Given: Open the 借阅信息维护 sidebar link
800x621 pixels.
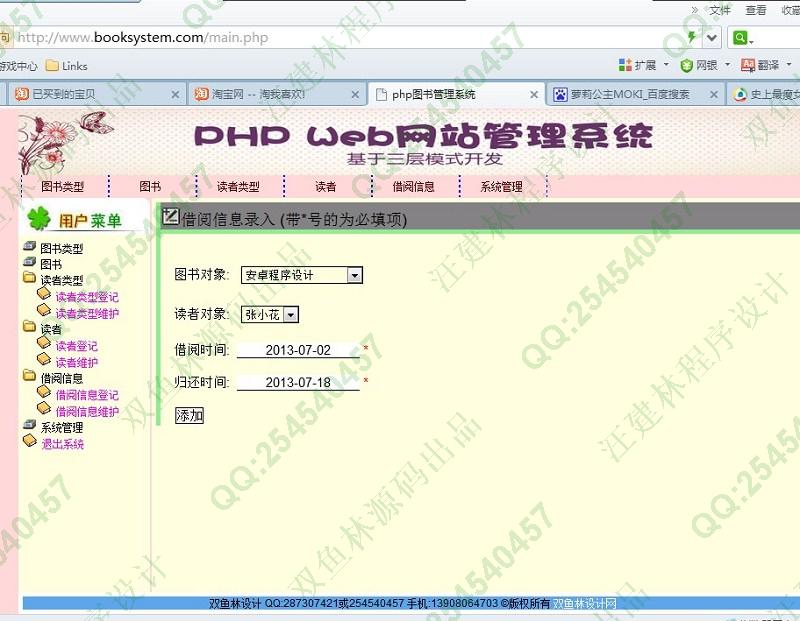Looking at the screenshot, I should 87,411.
